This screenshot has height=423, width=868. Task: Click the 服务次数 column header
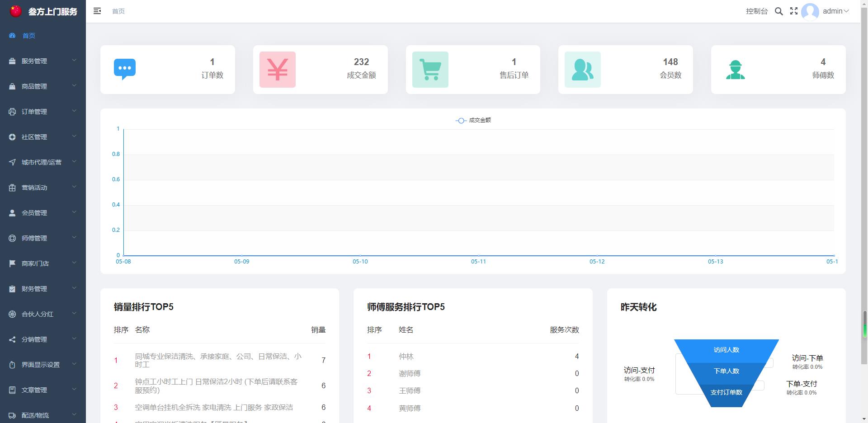564,330
